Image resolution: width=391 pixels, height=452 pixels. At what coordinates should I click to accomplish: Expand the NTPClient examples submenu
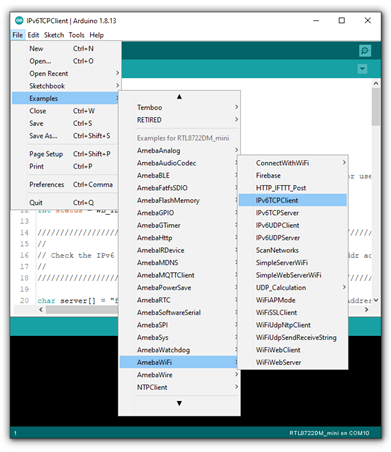click(x=179, y=387)
